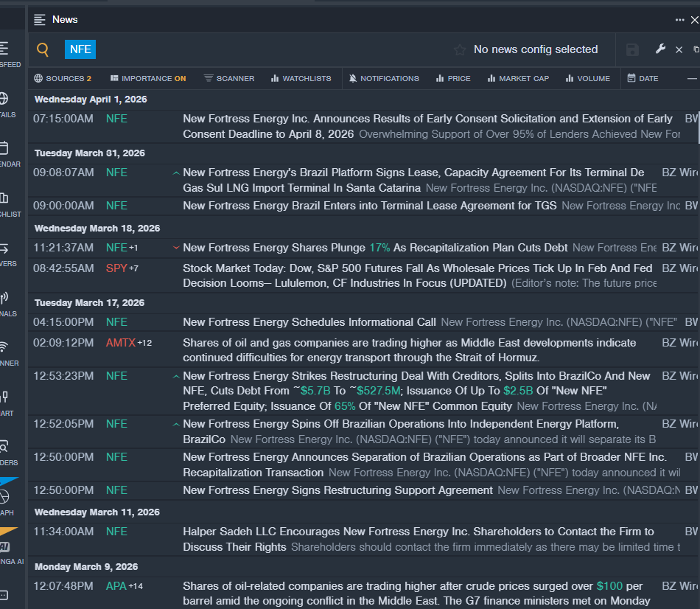The image size is (700, 609).
Task: Toggle the Importance ON filter
Action: (x=148, y=78)
